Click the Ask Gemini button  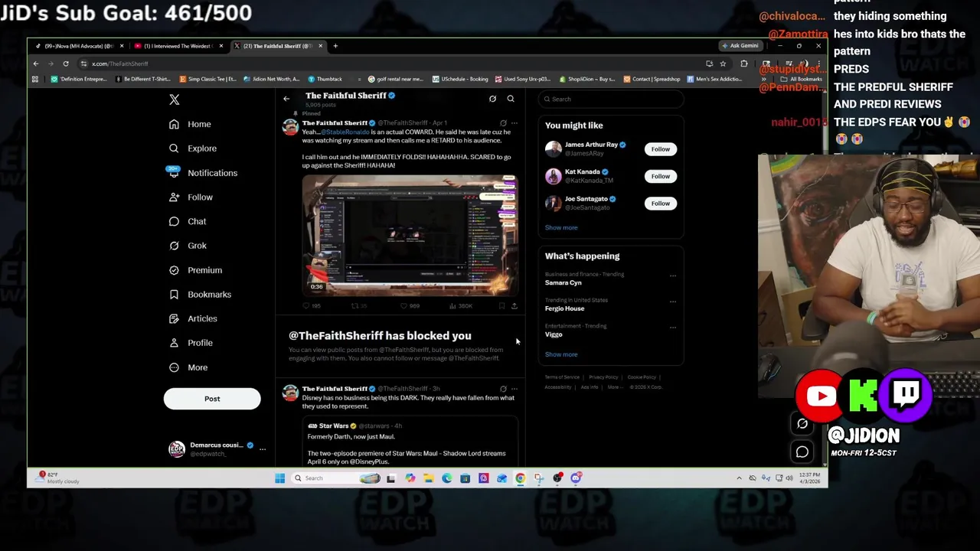coord(740,46)
